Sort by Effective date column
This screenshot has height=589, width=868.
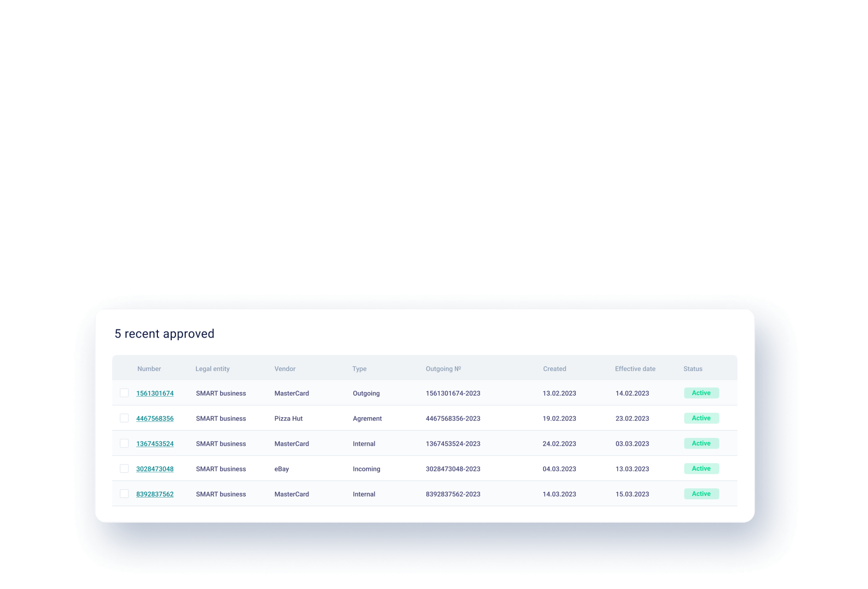click(635, 369)
